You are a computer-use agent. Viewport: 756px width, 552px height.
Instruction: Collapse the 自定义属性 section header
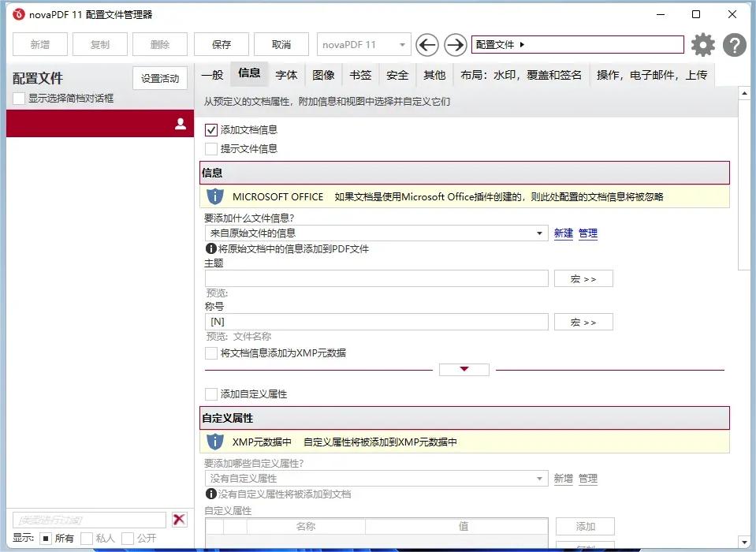coord(464,418)
